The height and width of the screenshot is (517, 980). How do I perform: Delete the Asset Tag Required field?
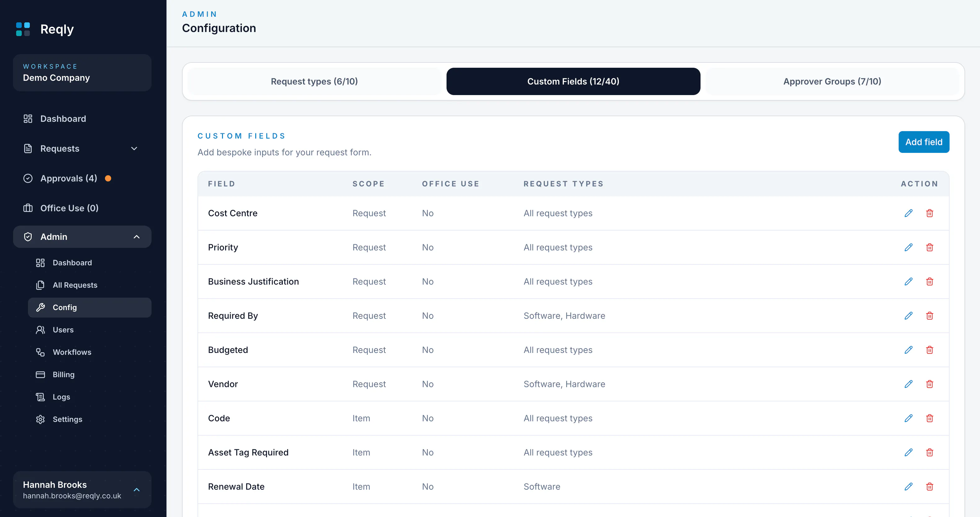click(x=929, y=452)
